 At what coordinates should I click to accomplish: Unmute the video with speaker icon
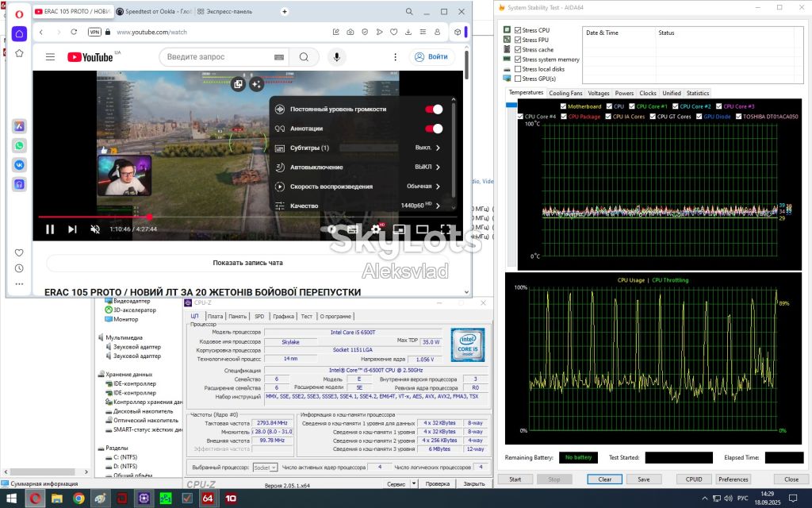95,229
